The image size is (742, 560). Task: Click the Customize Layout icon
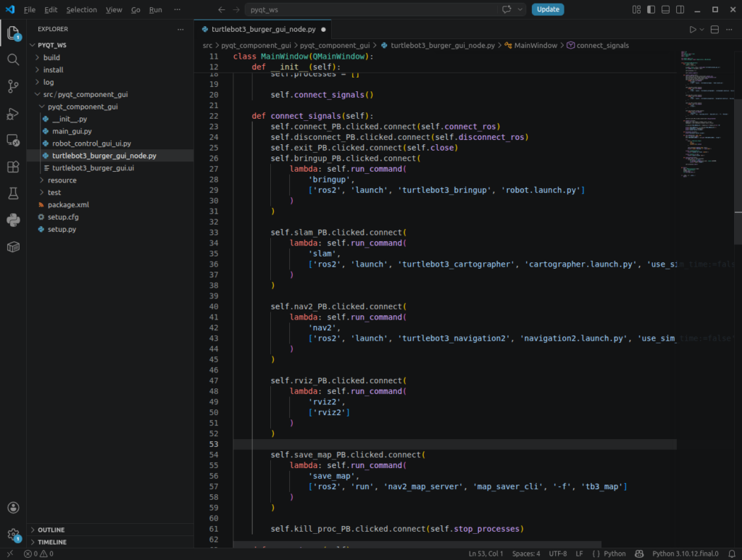[x=636, y=9]
